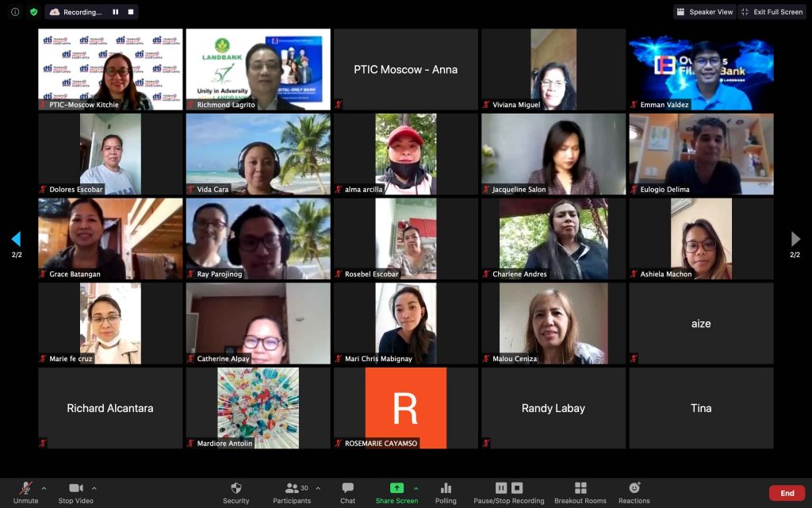Open Breakout Rooms

[580, 492]
